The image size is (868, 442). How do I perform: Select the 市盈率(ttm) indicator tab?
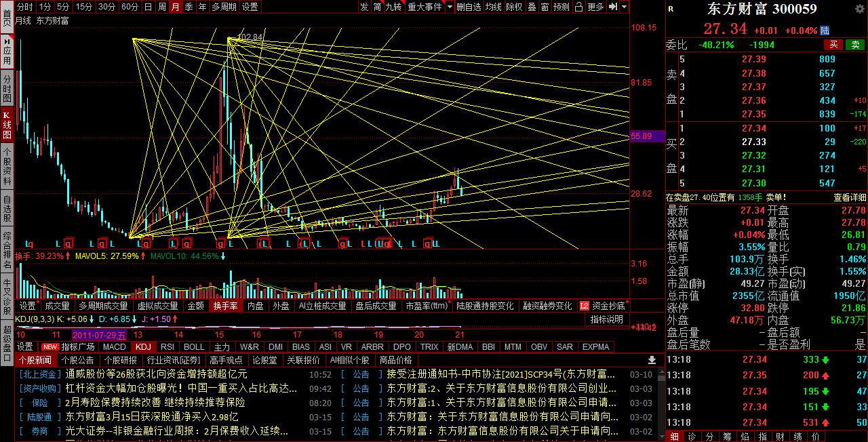427,306
